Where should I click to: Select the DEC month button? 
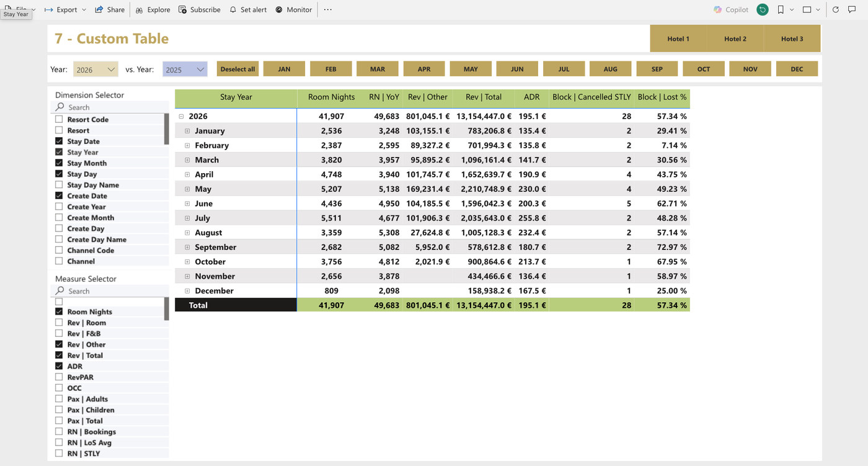(x=797, y=69)
